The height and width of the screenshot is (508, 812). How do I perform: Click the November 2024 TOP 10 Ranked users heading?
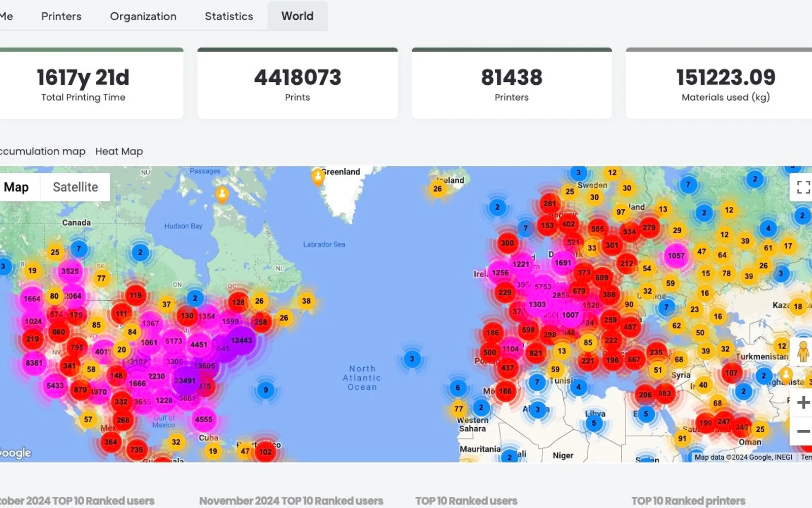pyautogui.click(x=291, y=501)
